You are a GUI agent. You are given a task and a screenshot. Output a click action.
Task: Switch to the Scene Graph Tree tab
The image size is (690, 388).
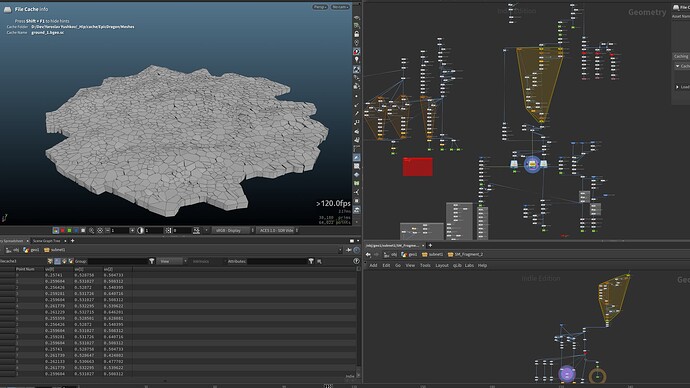point(47,241)
